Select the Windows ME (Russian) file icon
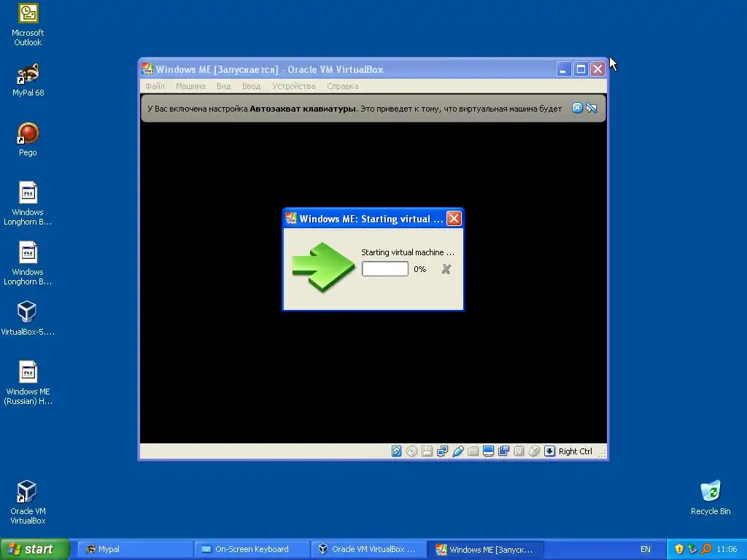Viewport: 747px width, 560px height. click(28, 383)
